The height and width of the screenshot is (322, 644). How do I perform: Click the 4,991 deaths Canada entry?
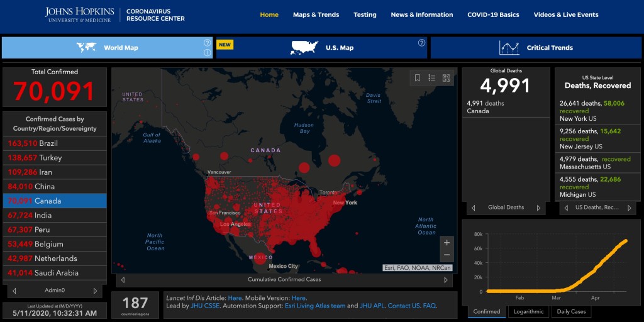click(506, 107)
